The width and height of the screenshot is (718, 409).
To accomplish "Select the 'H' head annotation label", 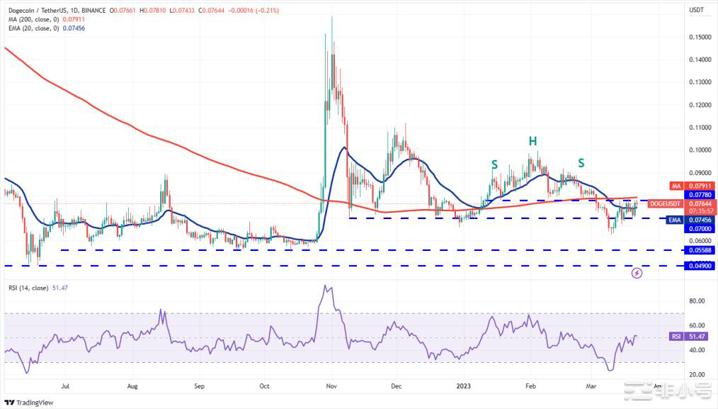I will coord(533,141).
